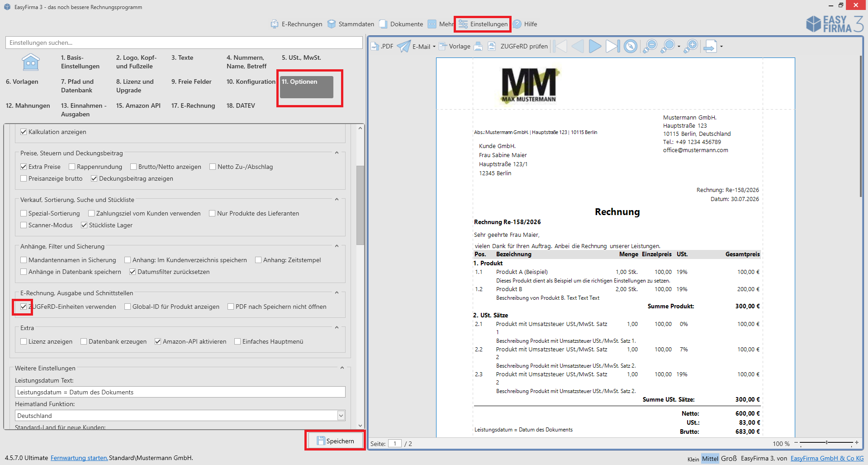This screenshot has height=465, width=868.
Task: Click the settings panel vertical scrollbar thumb
Action: (360, 205)
